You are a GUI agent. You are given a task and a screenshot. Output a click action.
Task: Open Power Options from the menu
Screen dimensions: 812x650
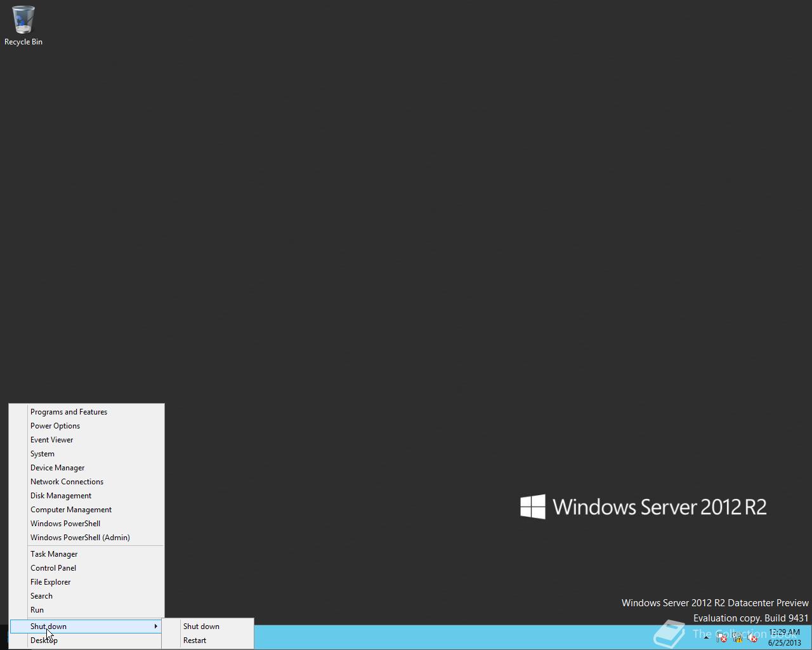pyautogui.click(x=87, y=426)
